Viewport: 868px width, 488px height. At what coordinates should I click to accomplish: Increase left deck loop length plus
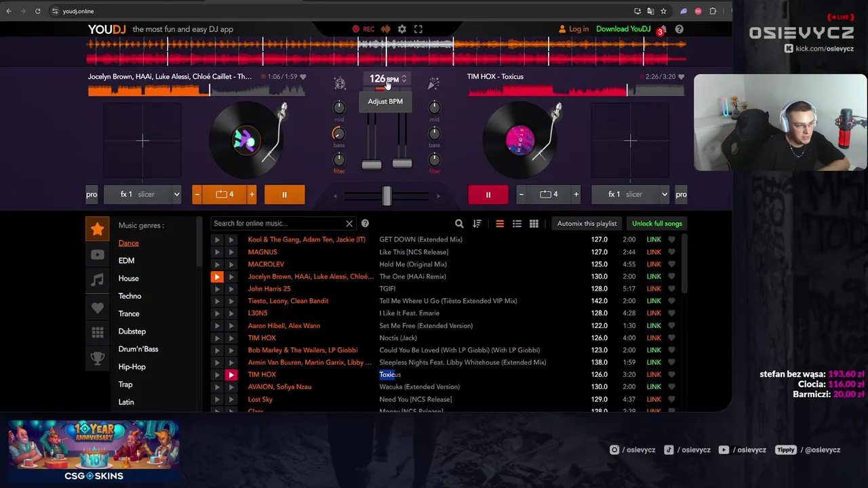point(252,195)
